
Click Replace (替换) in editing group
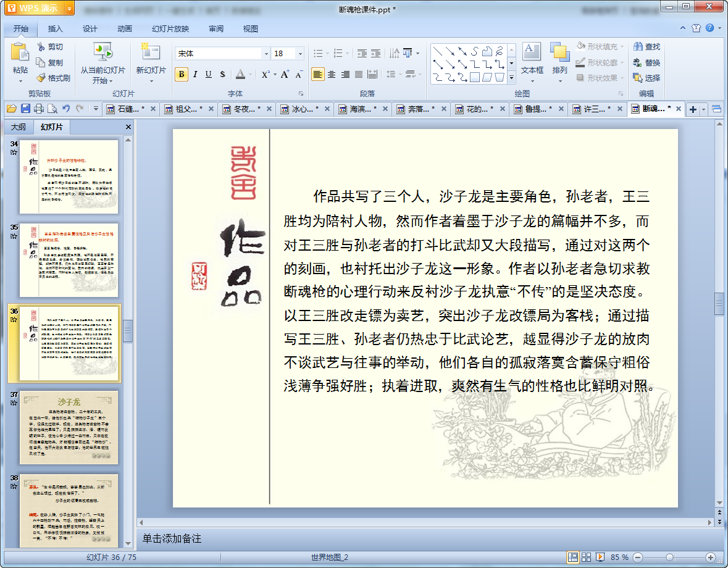tap(646, 62)
